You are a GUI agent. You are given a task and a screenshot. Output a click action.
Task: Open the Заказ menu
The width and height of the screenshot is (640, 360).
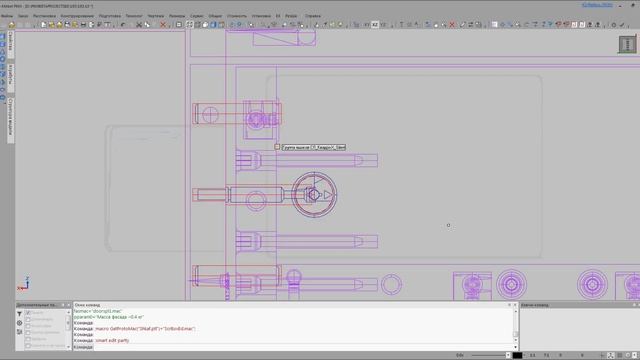coord(23,16)
